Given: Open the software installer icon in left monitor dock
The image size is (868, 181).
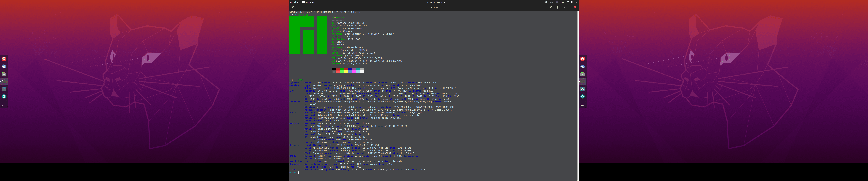Looking at the screenshot, I should pos(4,89).
